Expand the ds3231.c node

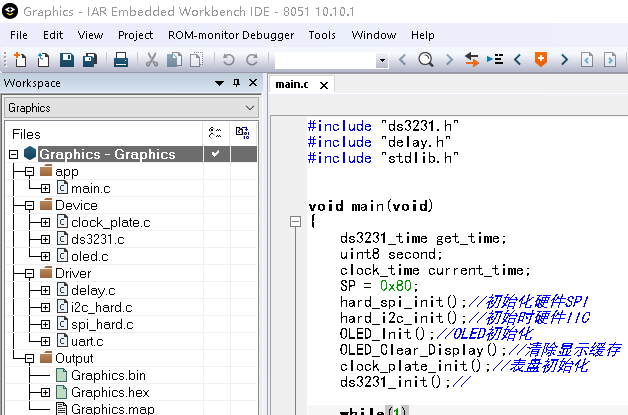pyautogui.click(x=45, y=240)
